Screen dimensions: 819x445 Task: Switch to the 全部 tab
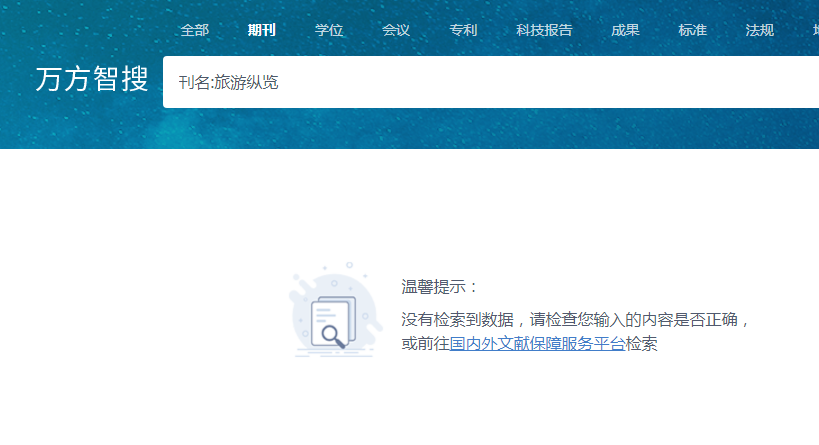click(x=194, y=30)
